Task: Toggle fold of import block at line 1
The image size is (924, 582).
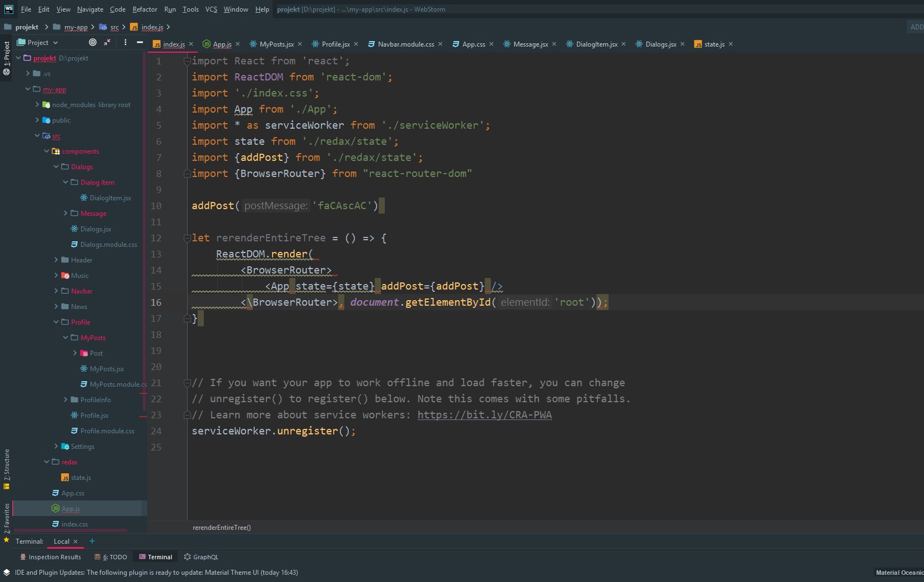Action: [x=187, y=61]
